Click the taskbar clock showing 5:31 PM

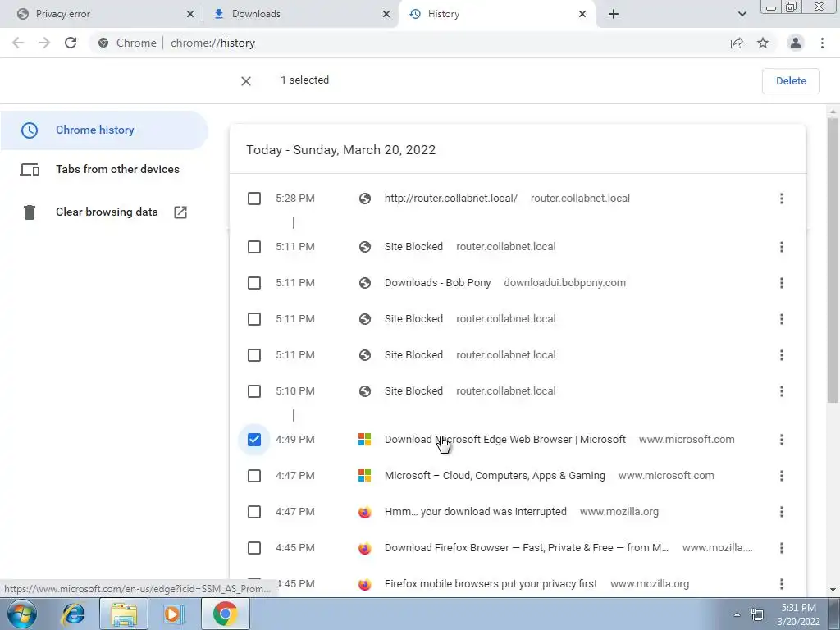pos(798,614)
